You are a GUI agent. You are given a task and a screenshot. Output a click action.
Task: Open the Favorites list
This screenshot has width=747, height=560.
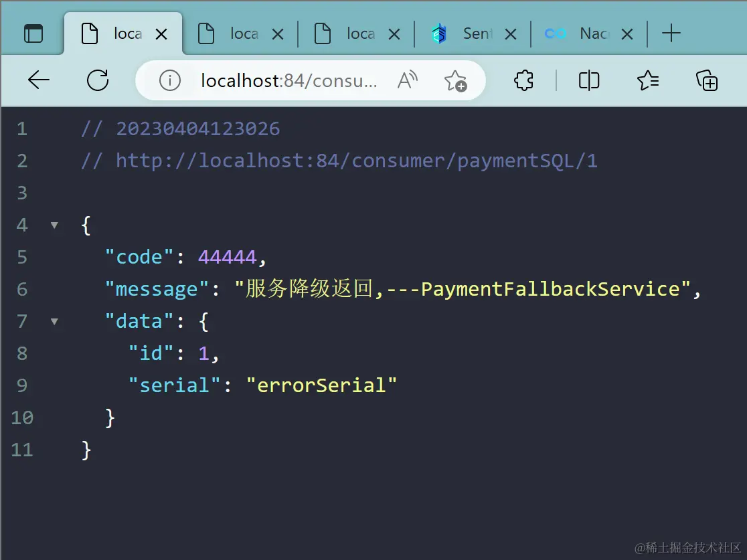(648, 80)
